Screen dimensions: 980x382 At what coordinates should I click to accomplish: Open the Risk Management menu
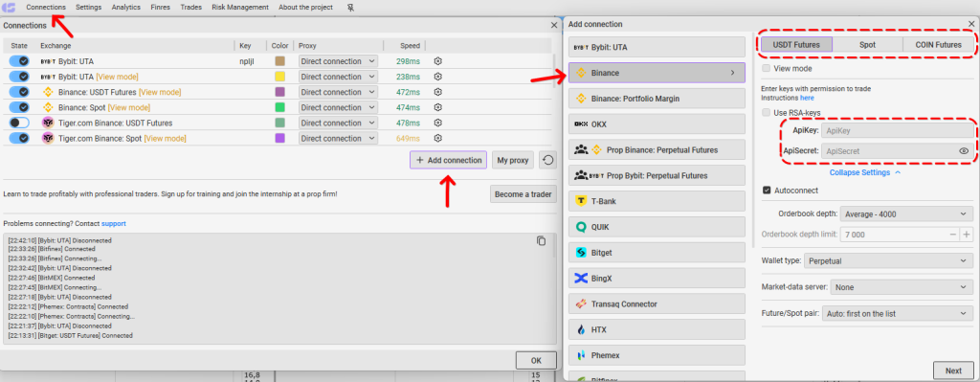click(x=240, y=8)
